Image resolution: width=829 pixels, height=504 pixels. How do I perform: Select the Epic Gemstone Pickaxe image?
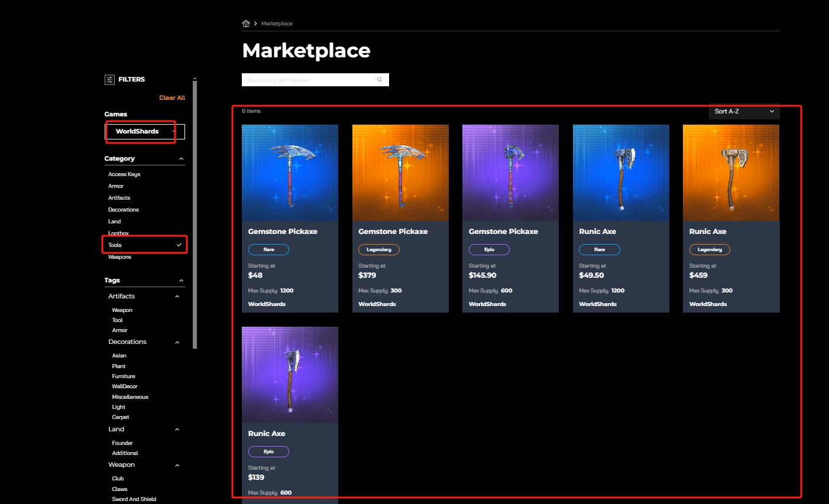[510, 173]
